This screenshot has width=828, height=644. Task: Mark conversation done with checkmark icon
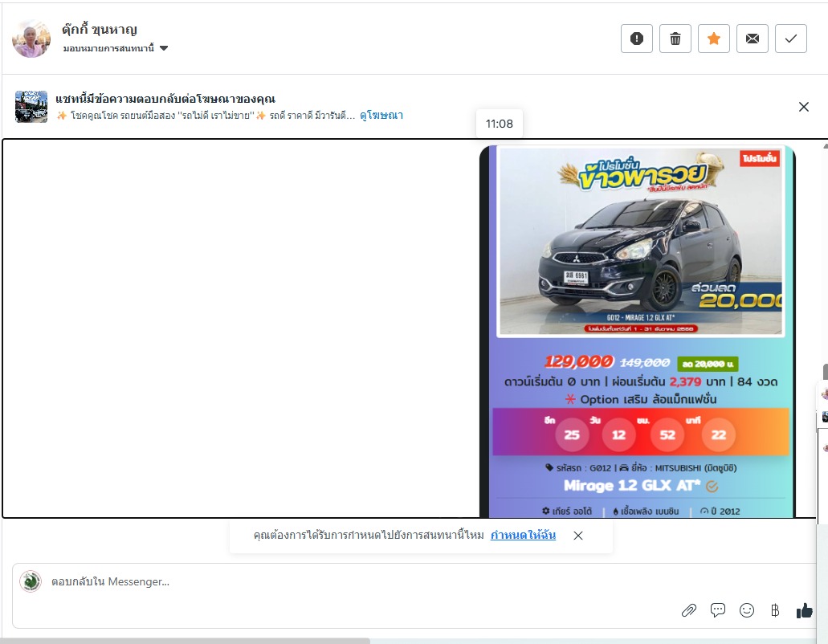click(x=790, y=39)
